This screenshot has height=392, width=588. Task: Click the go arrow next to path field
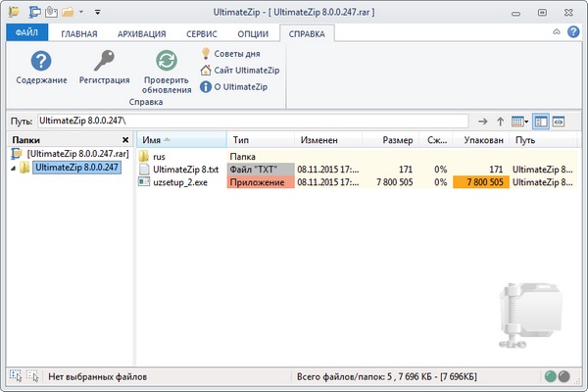(x=482, y=122)
